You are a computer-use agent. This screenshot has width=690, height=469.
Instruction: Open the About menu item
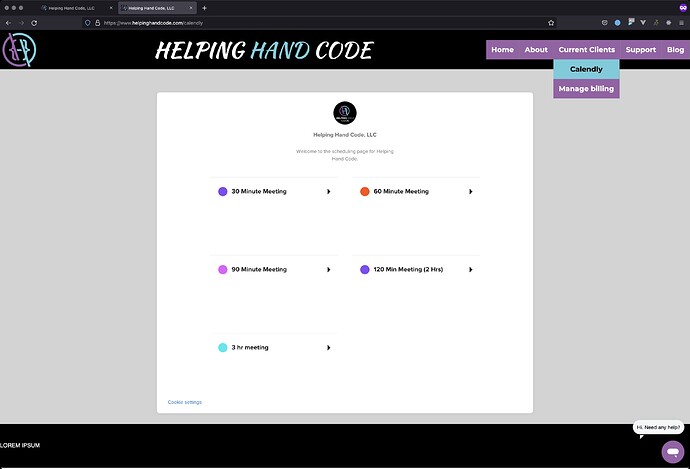click(x=536, y=50)
